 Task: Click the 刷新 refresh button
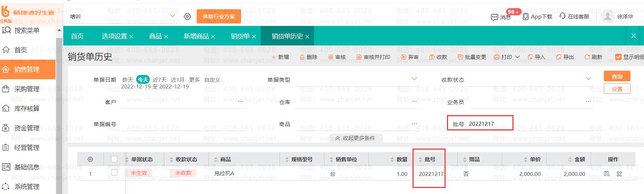(x=594, y=57)
